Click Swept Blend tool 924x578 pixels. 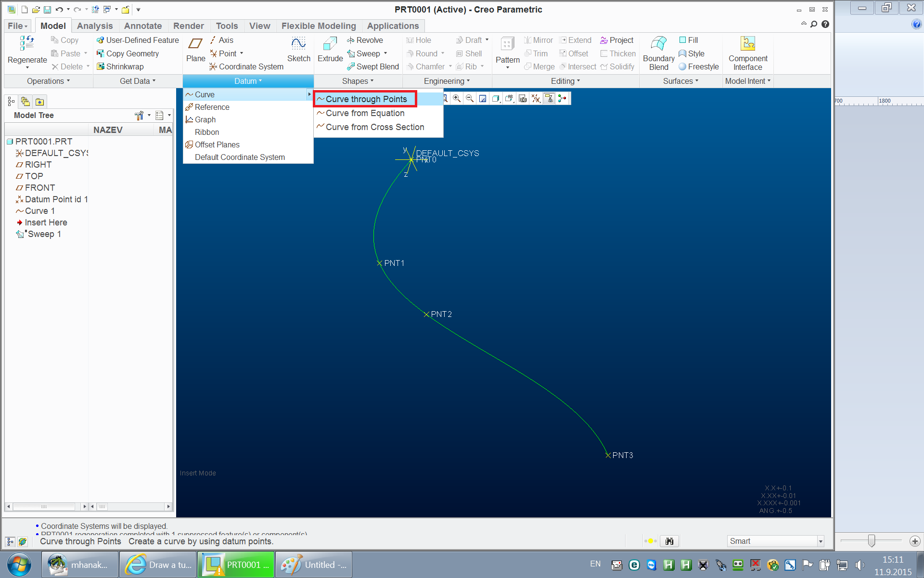(x=373, y=66)
